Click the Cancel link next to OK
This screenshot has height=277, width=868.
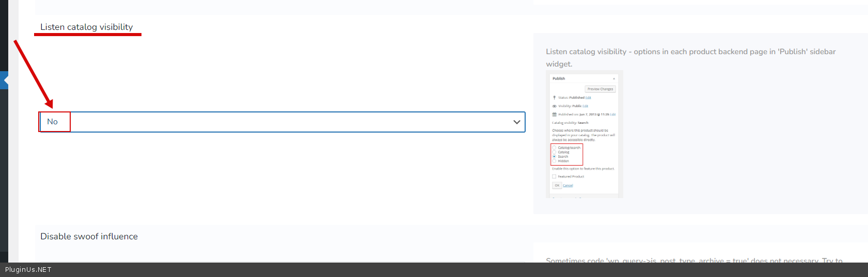point(567,185)
